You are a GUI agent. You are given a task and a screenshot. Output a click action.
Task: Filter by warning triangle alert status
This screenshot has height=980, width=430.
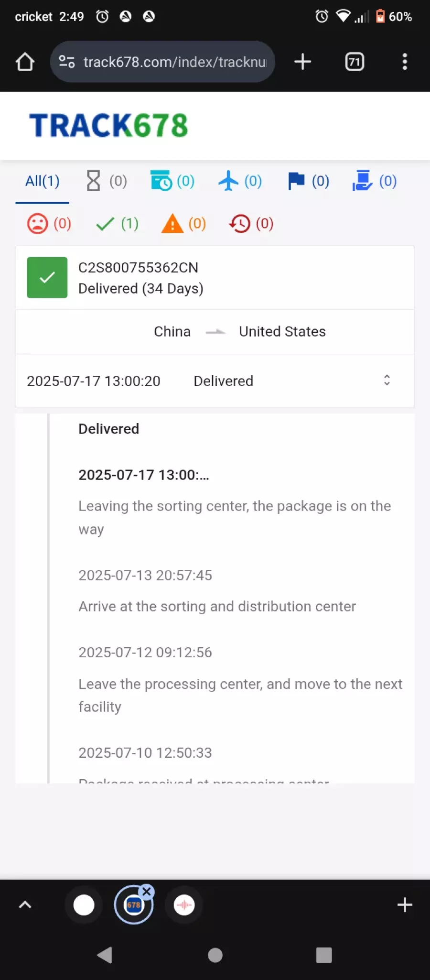tap(184, 223)
